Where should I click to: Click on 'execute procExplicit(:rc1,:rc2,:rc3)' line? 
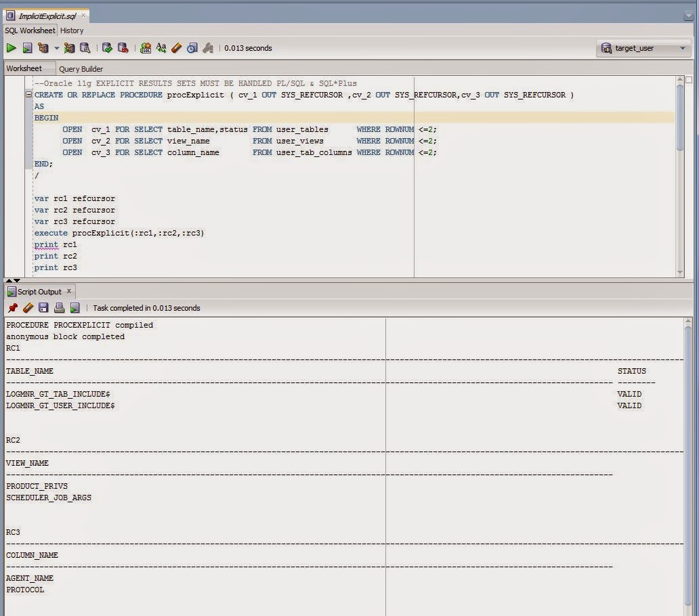[119, 233]
